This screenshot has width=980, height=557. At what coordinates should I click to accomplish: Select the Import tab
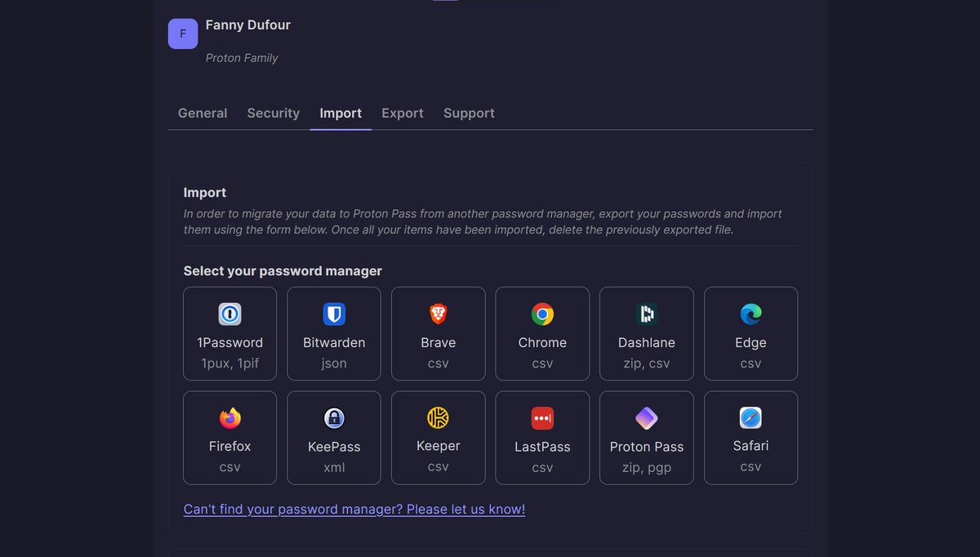point(341,114)
